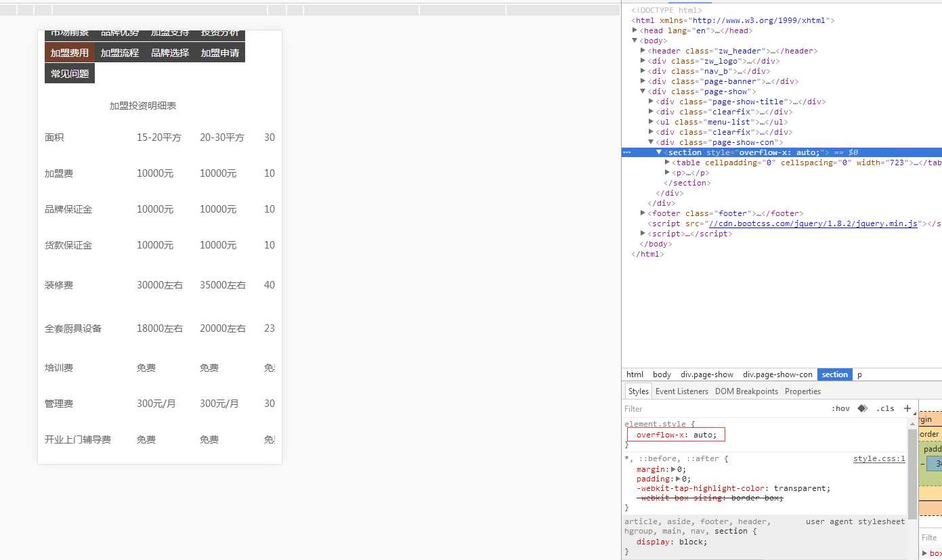The image size is (942, 560).
Task: Expand the head lang="en" node
Action: (635, 30)
